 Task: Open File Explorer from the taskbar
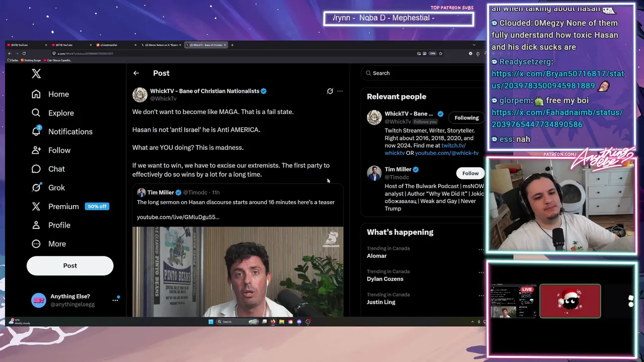click(282, 322)
